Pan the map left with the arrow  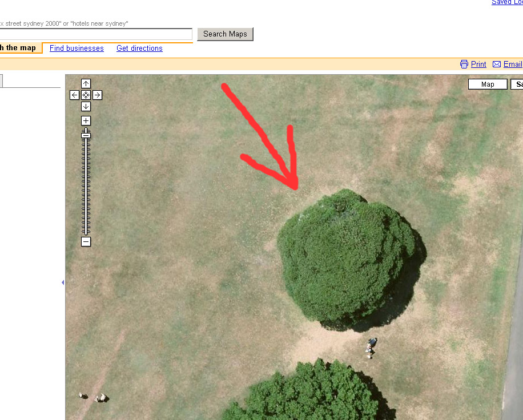tap(74, 95)
